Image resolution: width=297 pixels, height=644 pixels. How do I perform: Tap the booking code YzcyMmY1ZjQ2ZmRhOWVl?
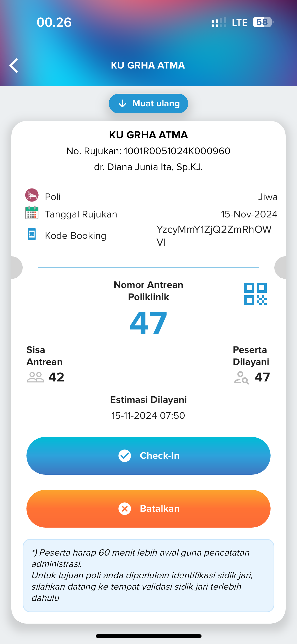pos(214,236)
